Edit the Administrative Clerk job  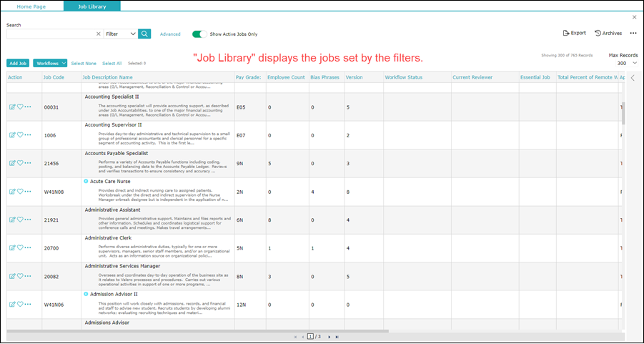coord(12,248)
